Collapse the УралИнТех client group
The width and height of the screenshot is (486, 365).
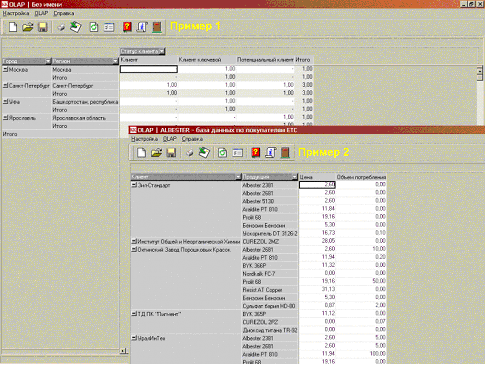click(134, 338)
